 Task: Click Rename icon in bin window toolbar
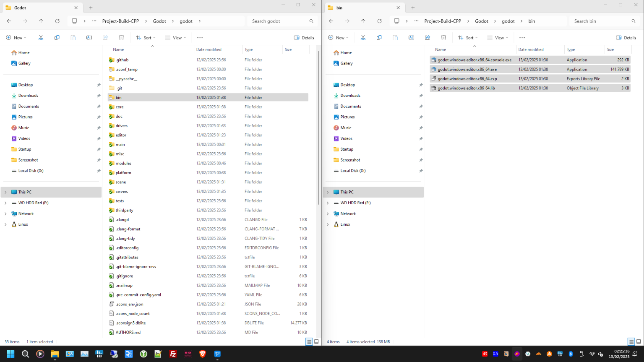[411, 38]
